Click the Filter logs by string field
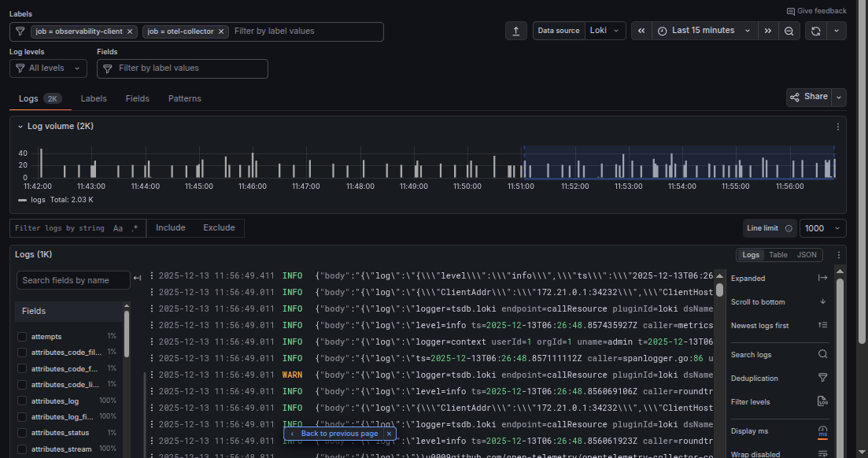 60,228
